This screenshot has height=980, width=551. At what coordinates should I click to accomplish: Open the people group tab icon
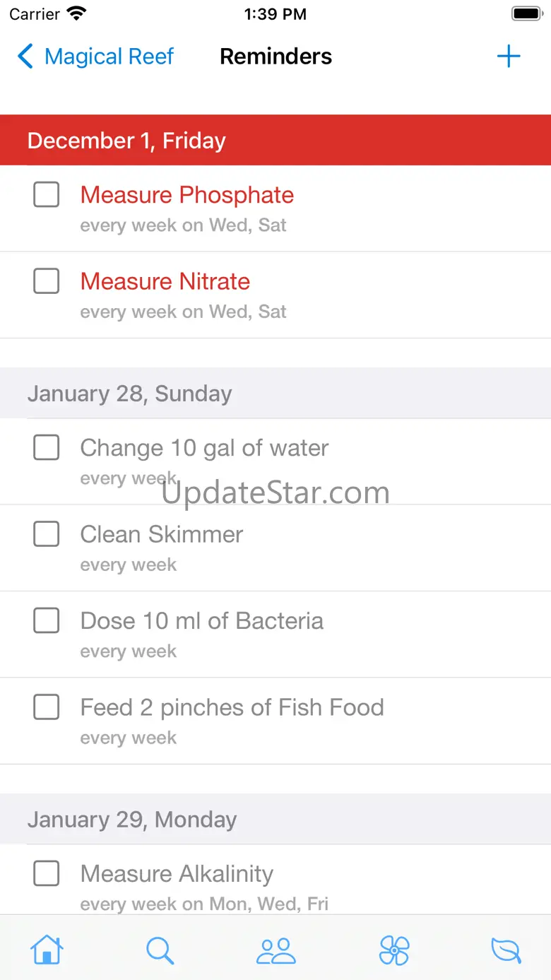(x=275, y=950)
